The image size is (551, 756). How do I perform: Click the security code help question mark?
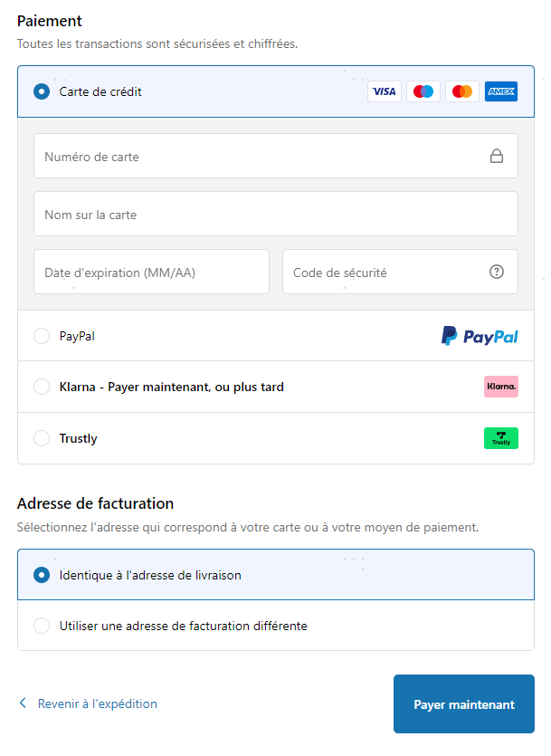(497, 272)
